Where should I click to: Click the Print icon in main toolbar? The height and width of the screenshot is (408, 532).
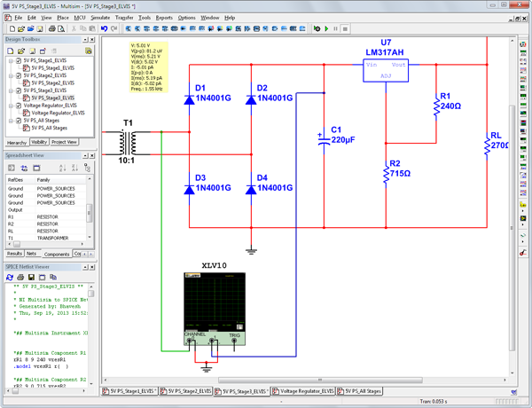point(51,29)
